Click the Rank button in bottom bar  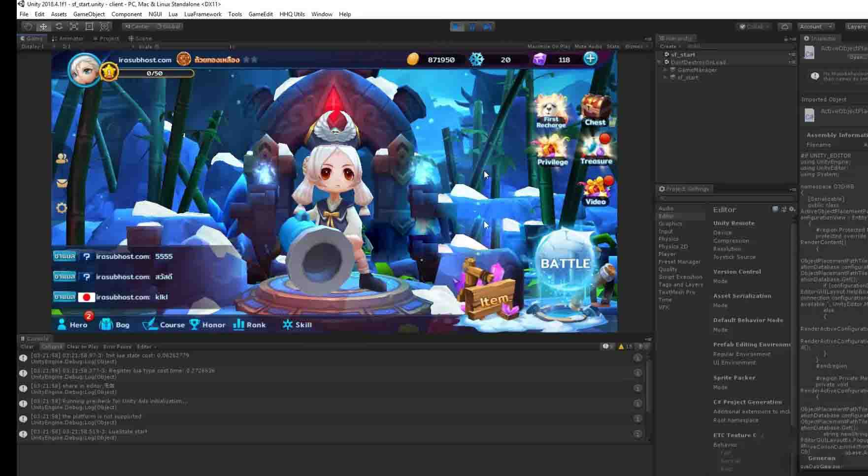tap(249, 325)
